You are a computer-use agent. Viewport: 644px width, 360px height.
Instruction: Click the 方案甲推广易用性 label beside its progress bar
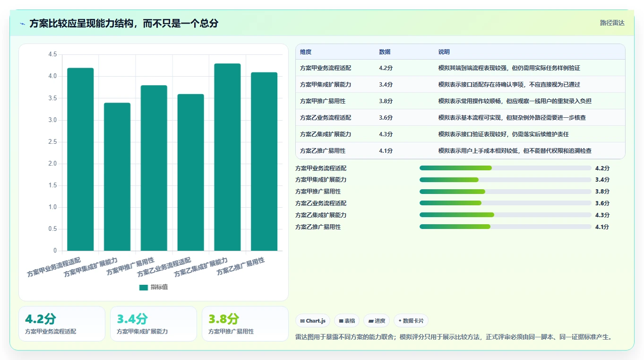click(318, 192)
